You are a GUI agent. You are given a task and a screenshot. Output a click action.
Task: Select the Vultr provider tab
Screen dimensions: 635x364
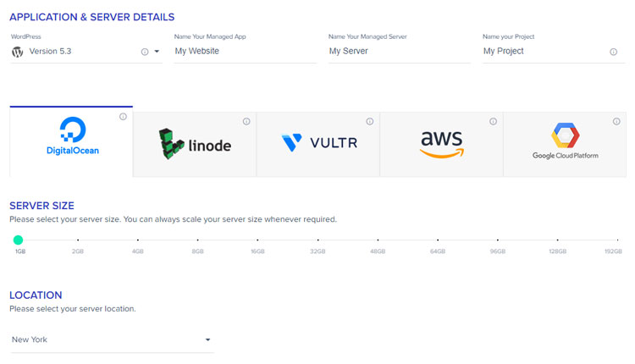(317, 145)
